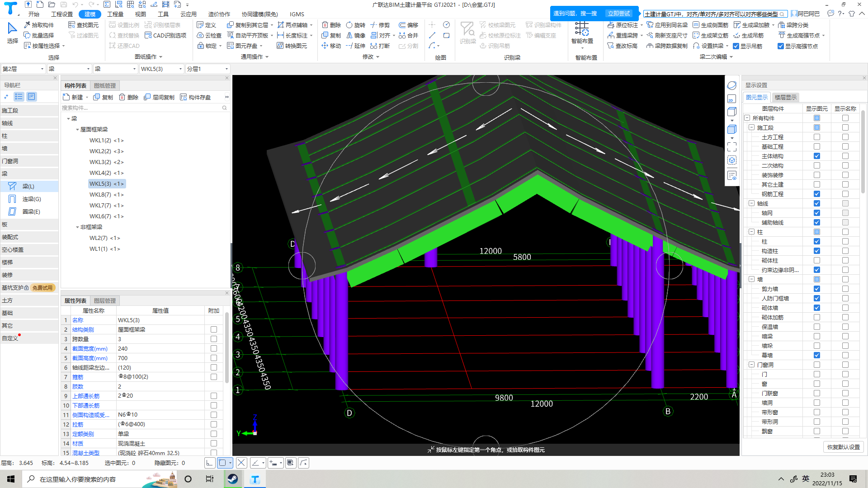Click 新建 component button

pos(73,97)
